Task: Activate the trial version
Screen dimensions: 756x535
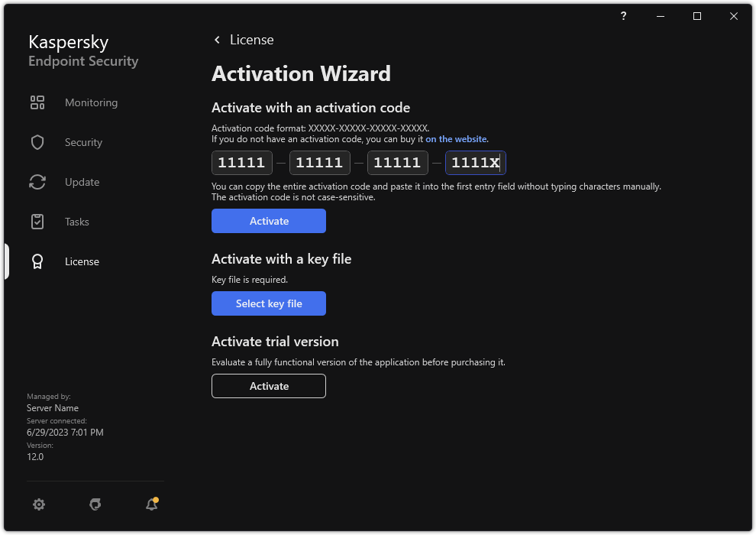Action: click(x=269, y=386)
